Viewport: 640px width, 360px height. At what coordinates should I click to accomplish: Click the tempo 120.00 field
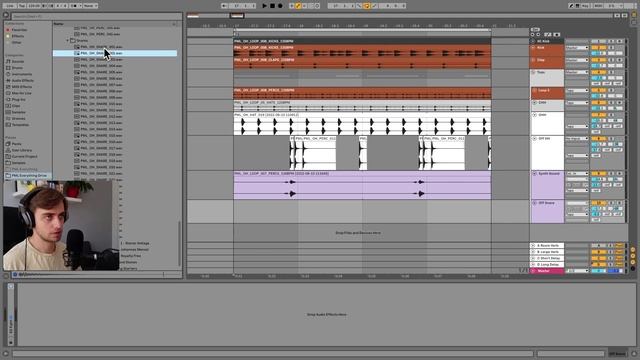click(x=34, y=6)
